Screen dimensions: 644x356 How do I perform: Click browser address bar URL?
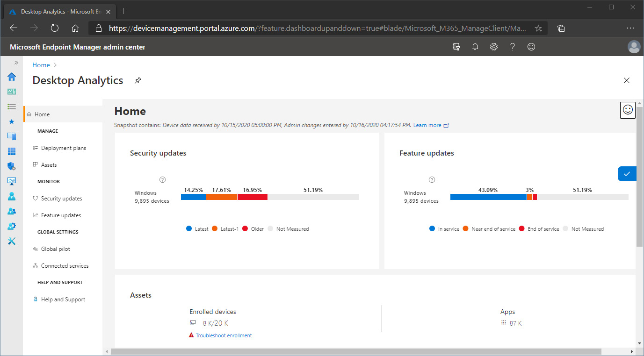[x=318, y=28]
